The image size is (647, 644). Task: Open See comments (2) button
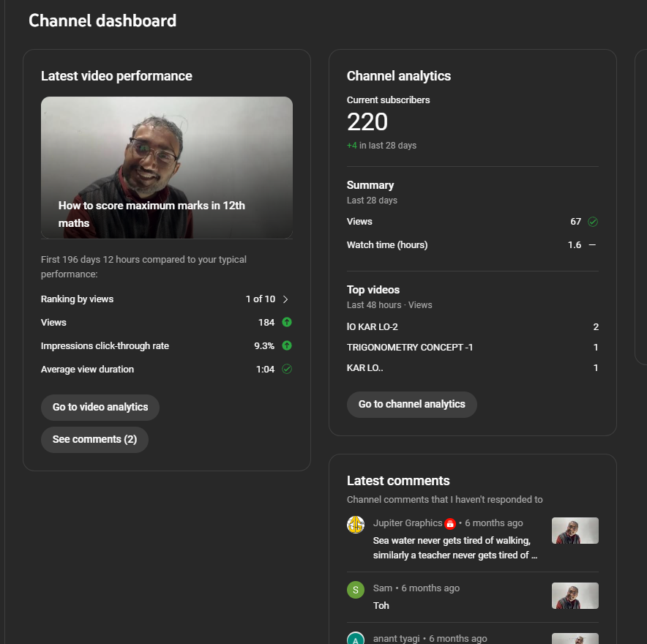click(x=94, y=440)
